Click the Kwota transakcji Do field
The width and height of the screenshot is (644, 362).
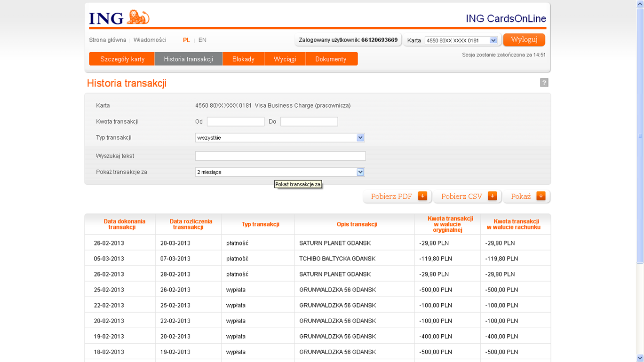309,122
